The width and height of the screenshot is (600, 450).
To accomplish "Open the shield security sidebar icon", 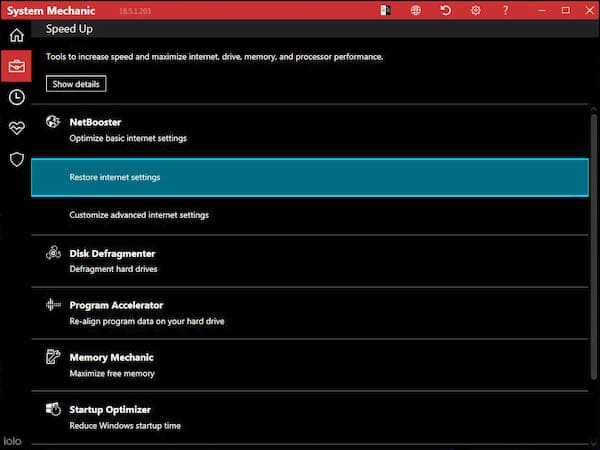I will click(x=16, y=160).
